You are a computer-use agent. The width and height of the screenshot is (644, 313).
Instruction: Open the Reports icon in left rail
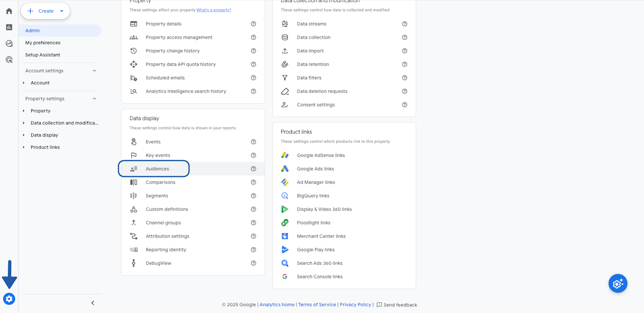tap(9, 27)
